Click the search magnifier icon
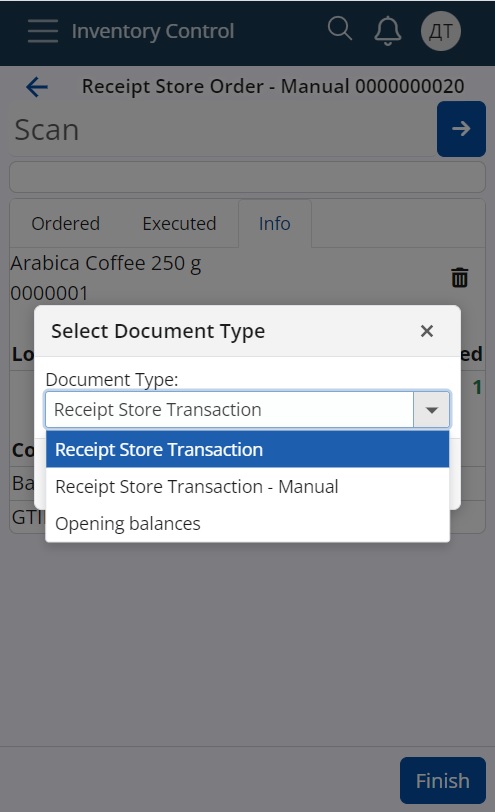This screenshot has width=495, height=812. pyautogui.click(x=340, y=29)
